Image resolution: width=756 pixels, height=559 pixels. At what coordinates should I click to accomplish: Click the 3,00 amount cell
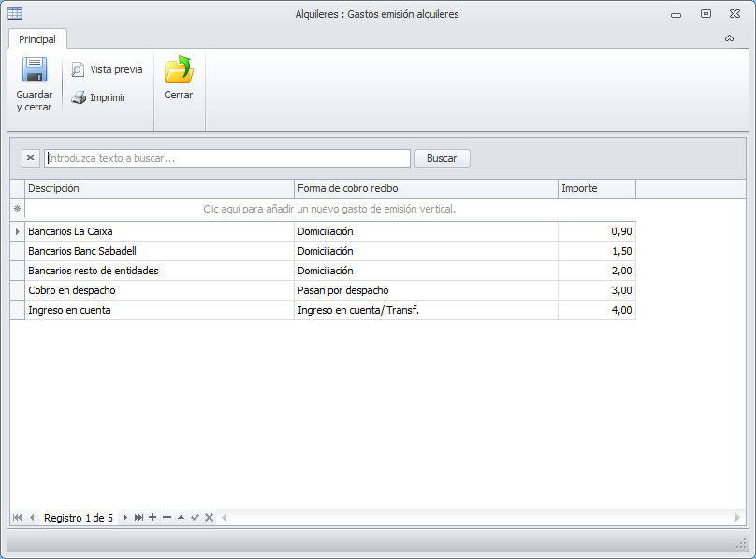(597, 291)
